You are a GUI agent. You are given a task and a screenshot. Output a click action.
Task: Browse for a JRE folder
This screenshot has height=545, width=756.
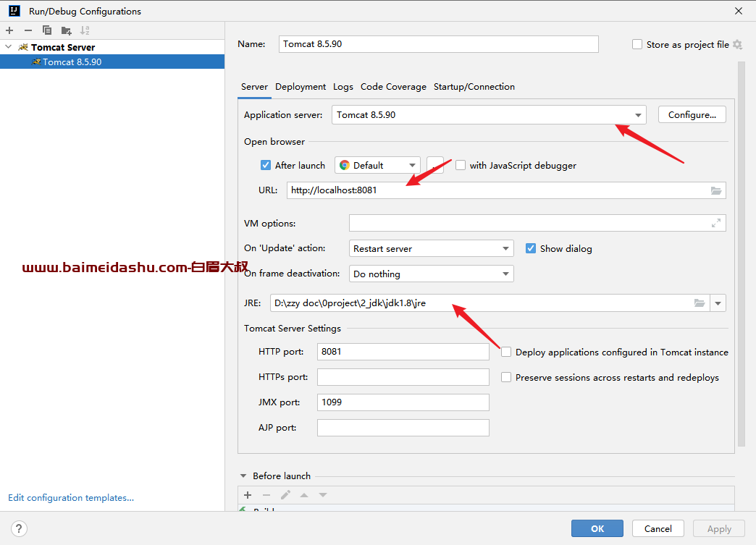(699, 303)
